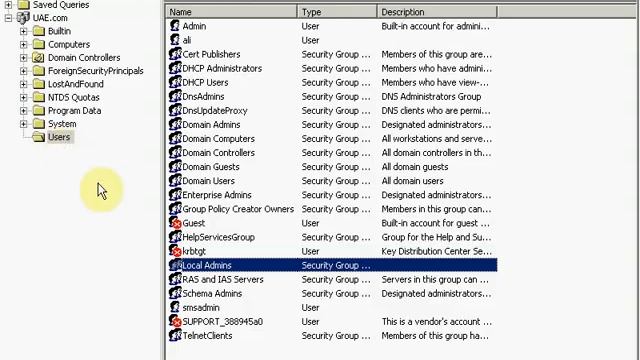
Task: Expand the Builtin container
Action: pos(23,31)
